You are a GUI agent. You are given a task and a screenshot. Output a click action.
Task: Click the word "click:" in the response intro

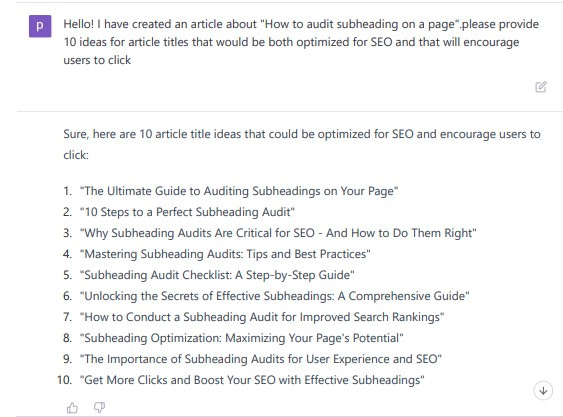click(76, 155)
